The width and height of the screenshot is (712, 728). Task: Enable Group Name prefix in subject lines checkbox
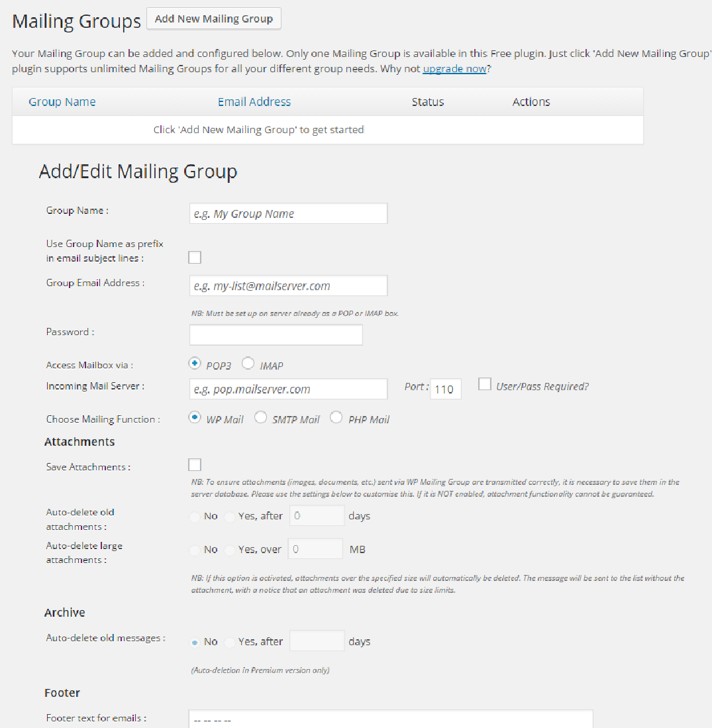[x=195, y=257]
